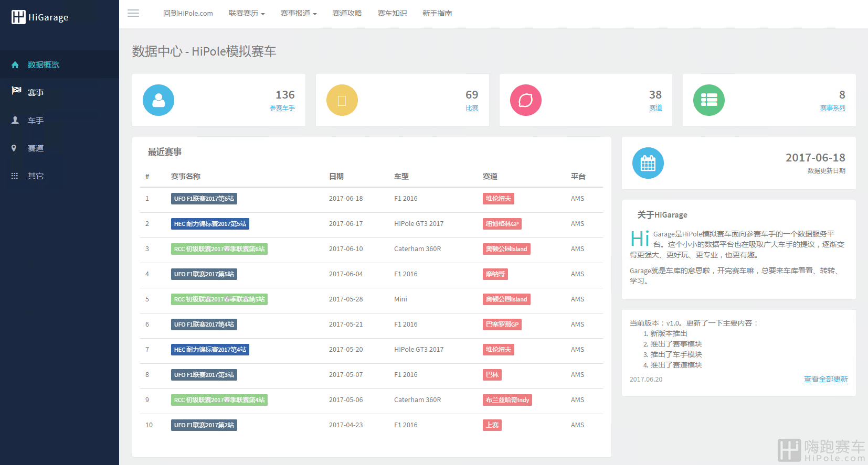
Task: Click the 2017.06.20 version date
Action: tap(646, 380)
